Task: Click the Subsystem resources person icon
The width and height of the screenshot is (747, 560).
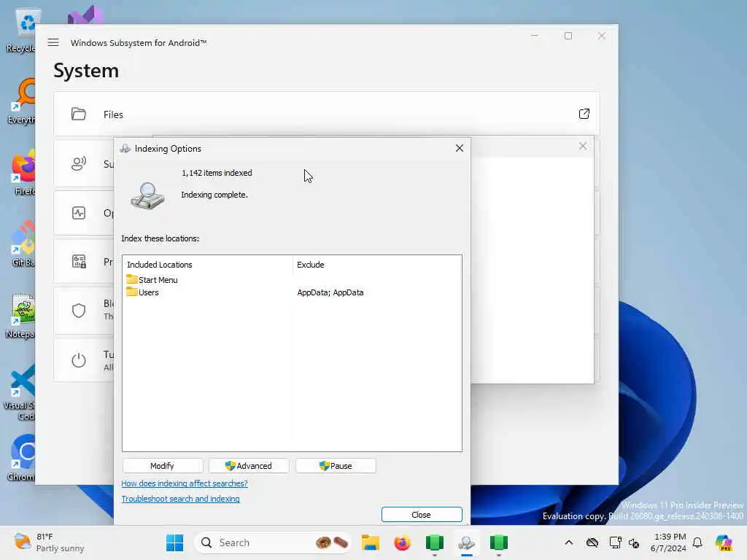Action: coord(79,164)
